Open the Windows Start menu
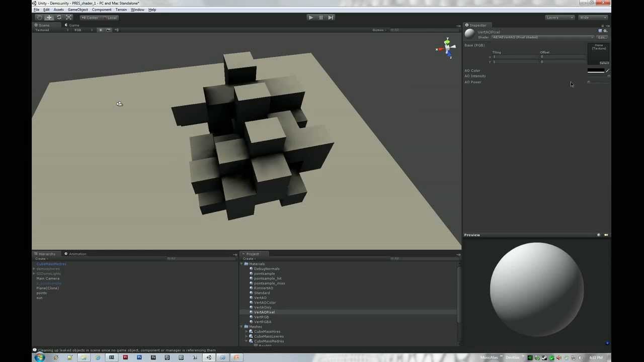 (39, 357)
